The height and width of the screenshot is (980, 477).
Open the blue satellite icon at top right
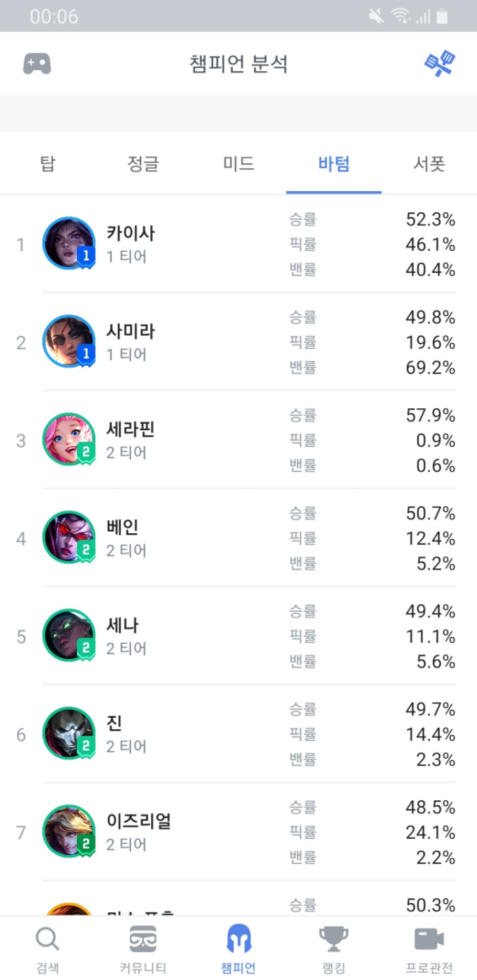tap(440, 63)
